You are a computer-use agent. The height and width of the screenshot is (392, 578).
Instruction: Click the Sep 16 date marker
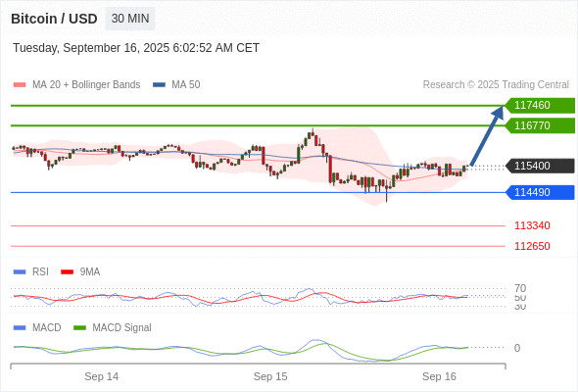pyautogui.click(x=439, y=376)
